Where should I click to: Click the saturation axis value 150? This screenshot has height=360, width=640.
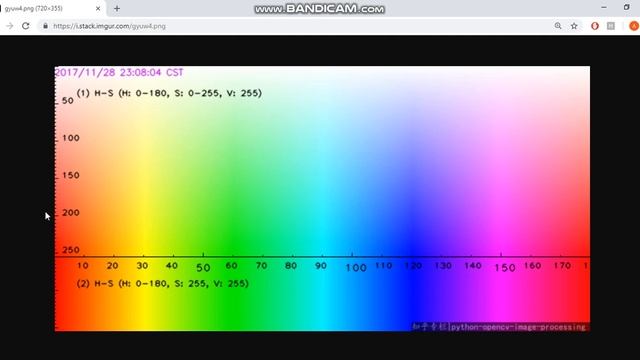(x=71, y=175)
